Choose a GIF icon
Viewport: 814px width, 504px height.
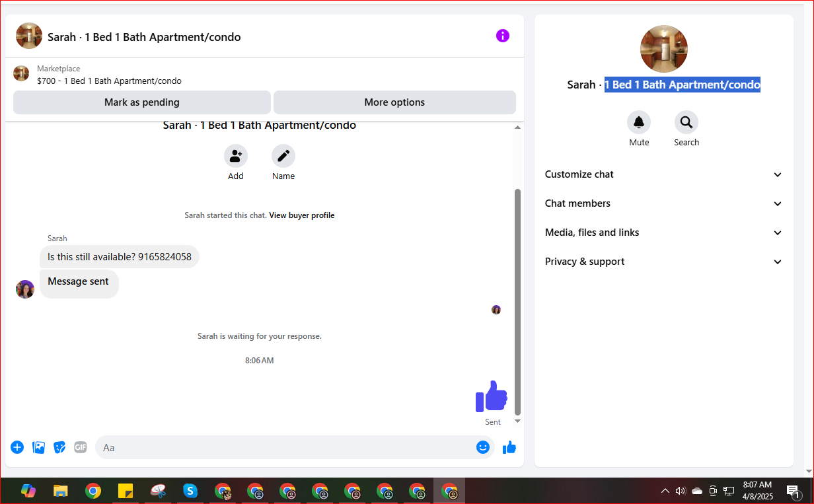pyautogui.click(x=81, y=447)
